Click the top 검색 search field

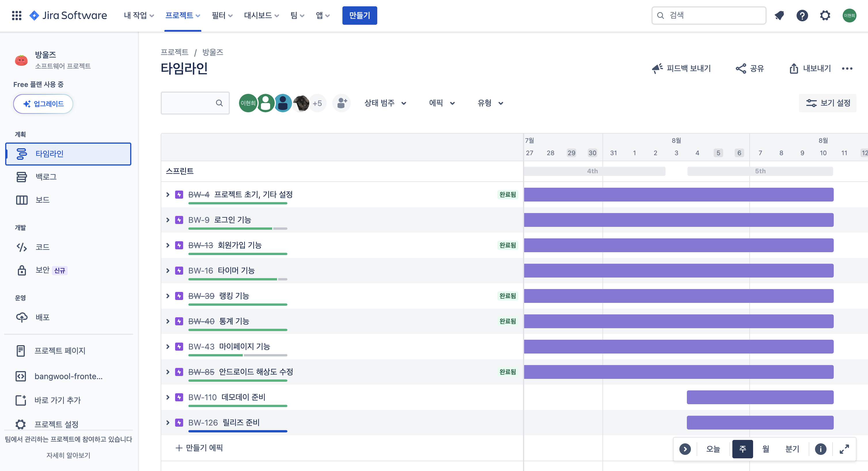click(x=709, y=16)
